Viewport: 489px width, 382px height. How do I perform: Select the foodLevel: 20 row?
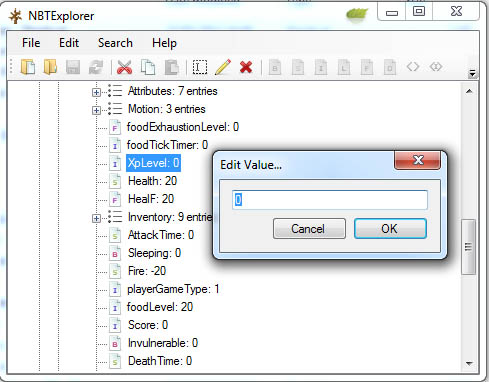pyautogui.click(x=160, y=307)
